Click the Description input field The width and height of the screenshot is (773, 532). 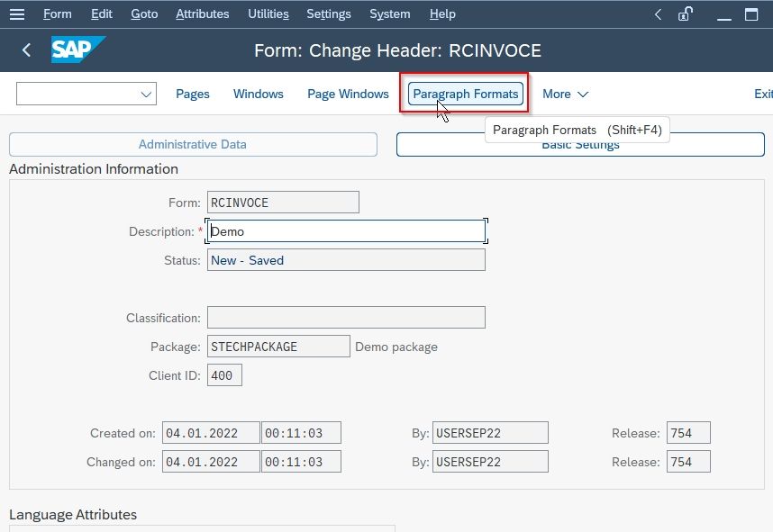[x=346, y=231]
